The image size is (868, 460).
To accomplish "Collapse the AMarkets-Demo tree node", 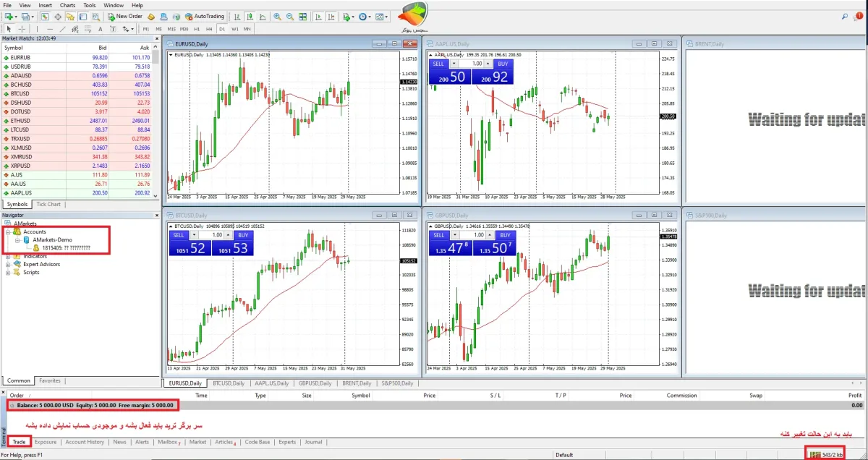I will click(17, 239).
